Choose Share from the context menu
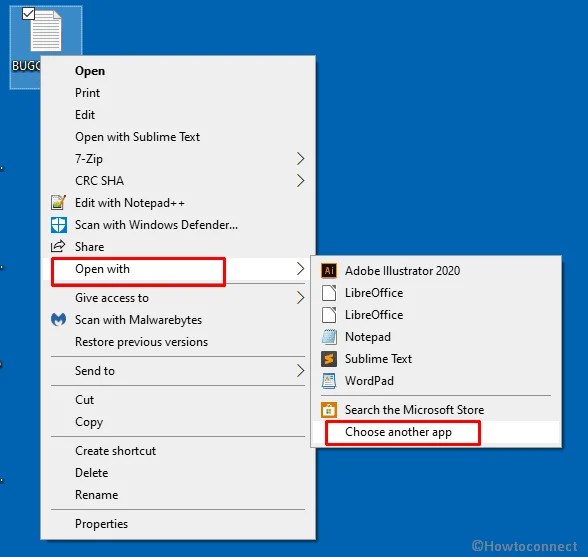Image resolution: width=588 pixels, height=557 pixels. point(178,246)
